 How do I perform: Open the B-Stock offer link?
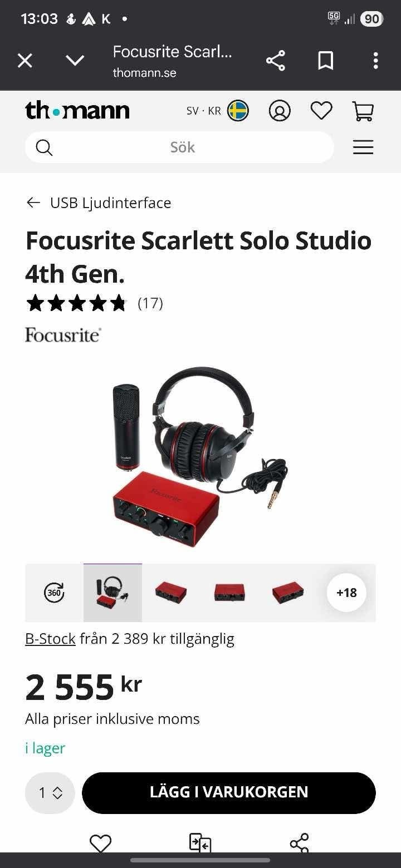click(x=50, y=639)
